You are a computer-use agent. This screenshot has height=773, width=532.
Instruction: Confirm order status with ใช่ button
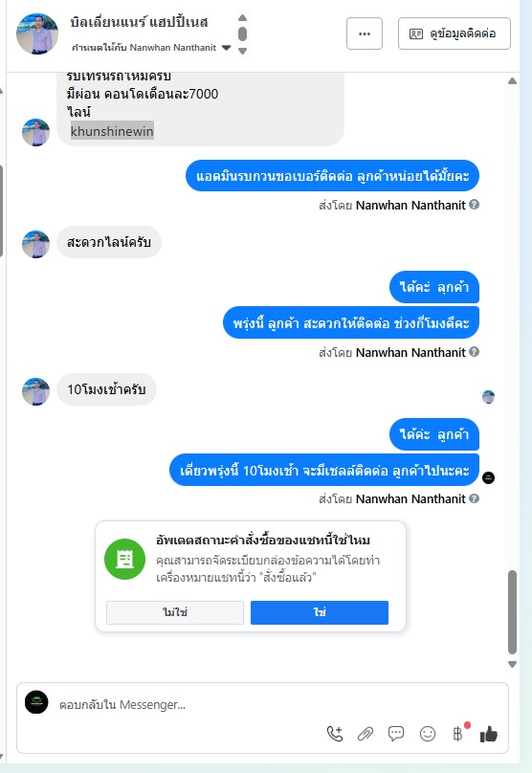pos(320,612)
